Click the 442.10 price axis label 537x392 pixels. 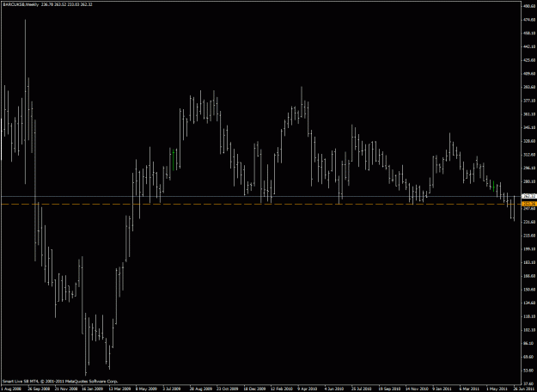click(529, 46)
